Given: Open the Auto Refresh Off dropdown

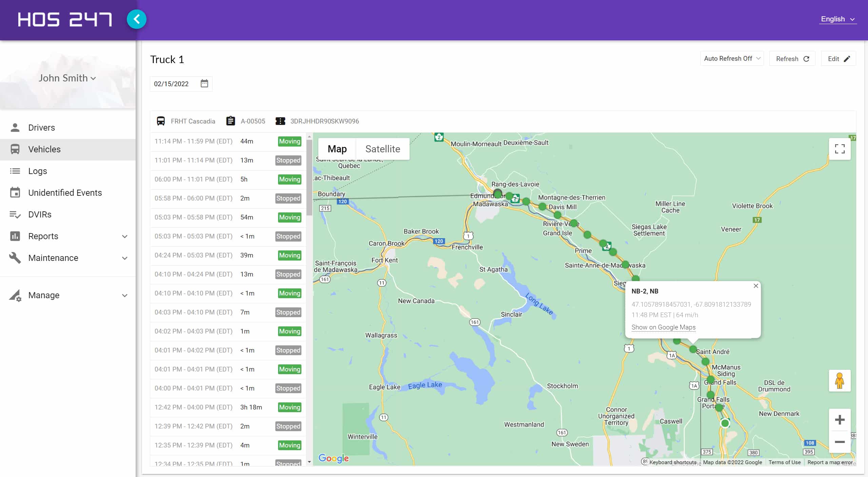Looking at the screenshot, I should tap(732, 58).
